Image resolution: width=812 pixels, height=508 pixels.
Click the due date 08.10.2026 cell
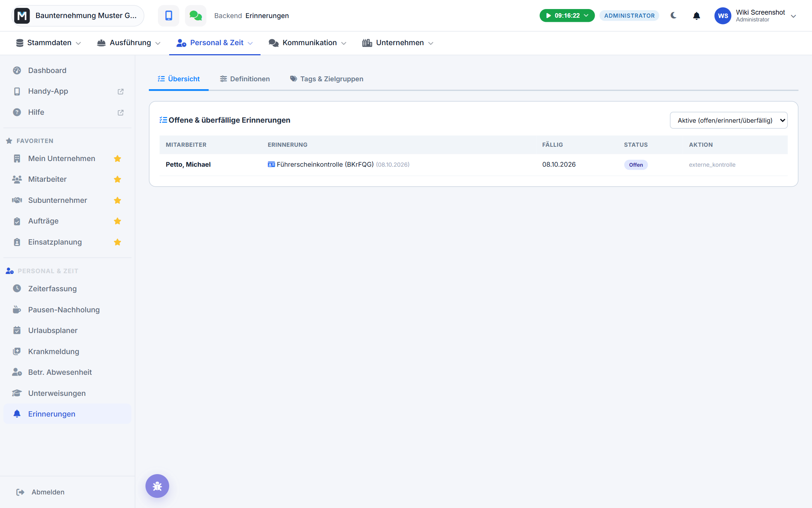point(559,164)
